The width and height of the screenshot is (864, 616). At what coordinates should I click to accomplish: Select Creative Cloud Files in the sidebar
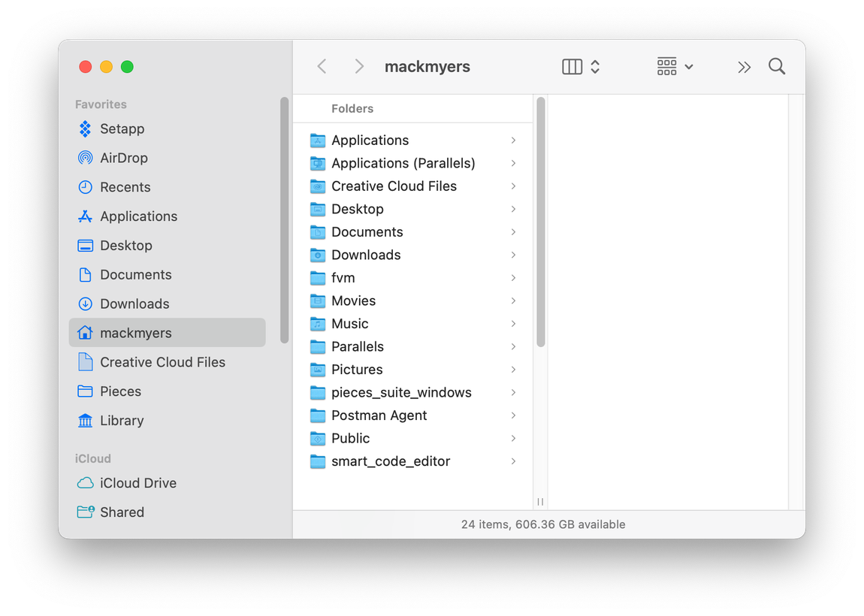click(162, 362)
